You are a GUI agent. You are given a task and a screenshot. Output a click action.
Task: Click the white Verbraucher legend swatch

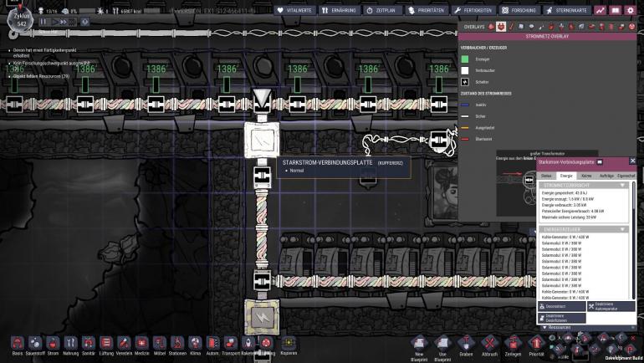pos(464,70)
